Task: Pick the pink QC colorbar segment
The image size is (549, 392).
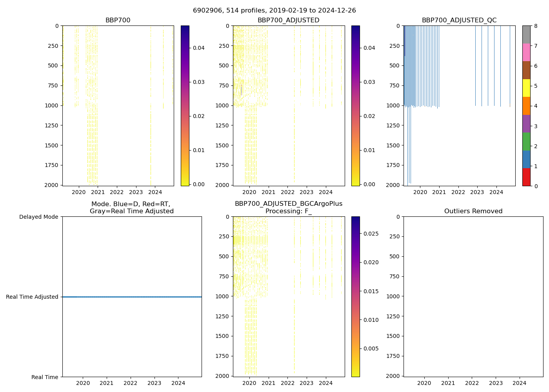Action: tap(526, 52)
